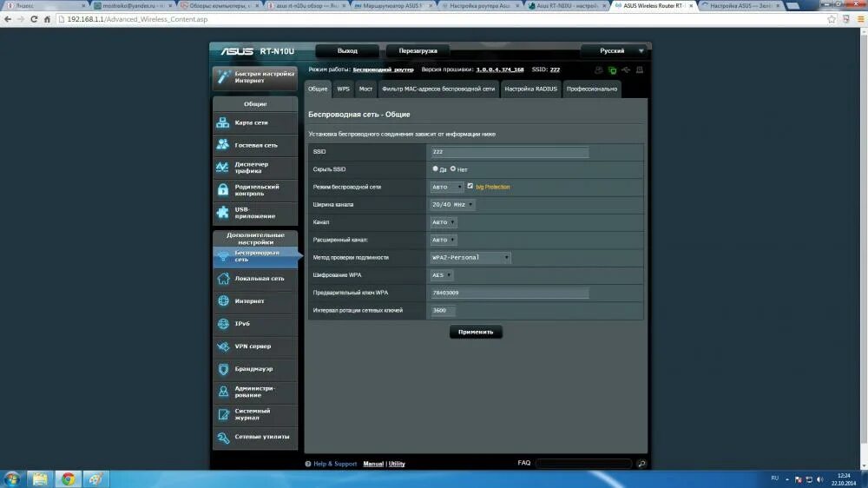Click the browser reload icon
868x488 pixels.
(x=34, y=19)
